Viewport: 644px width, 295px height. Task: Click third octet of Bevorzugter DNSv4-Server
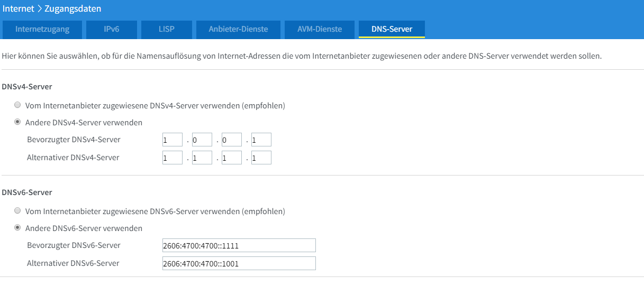pos(231,140)
